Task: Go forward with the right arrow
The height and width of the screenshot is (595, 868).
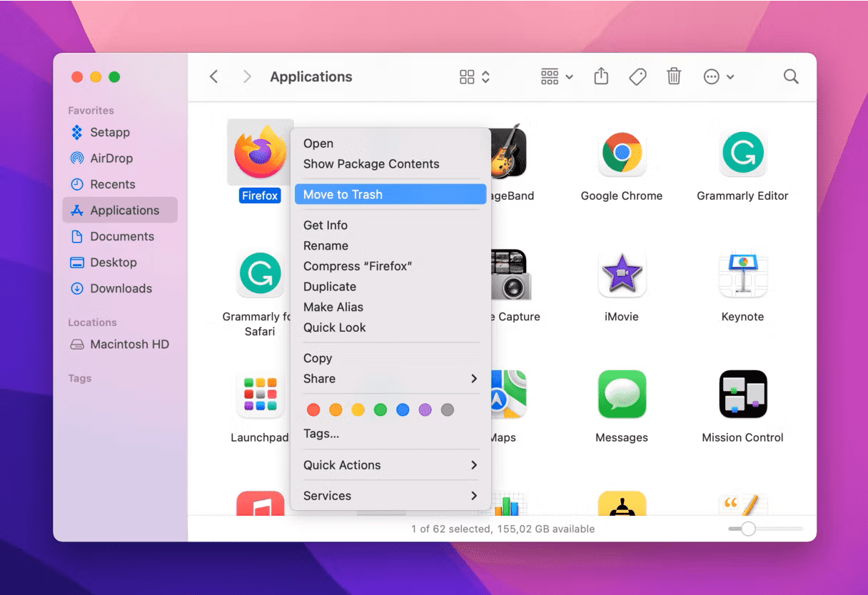Action: (x=247, y=76)
